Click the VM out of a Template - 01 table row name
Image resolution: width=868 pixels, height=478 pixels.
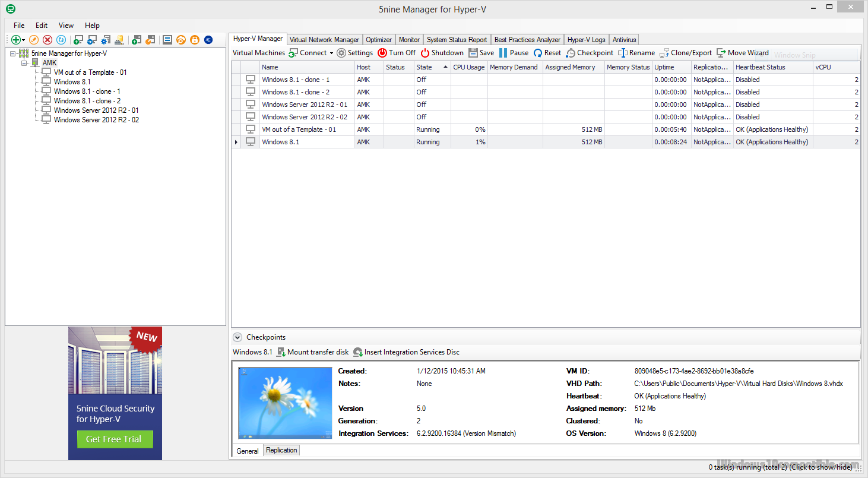point(299,129)
